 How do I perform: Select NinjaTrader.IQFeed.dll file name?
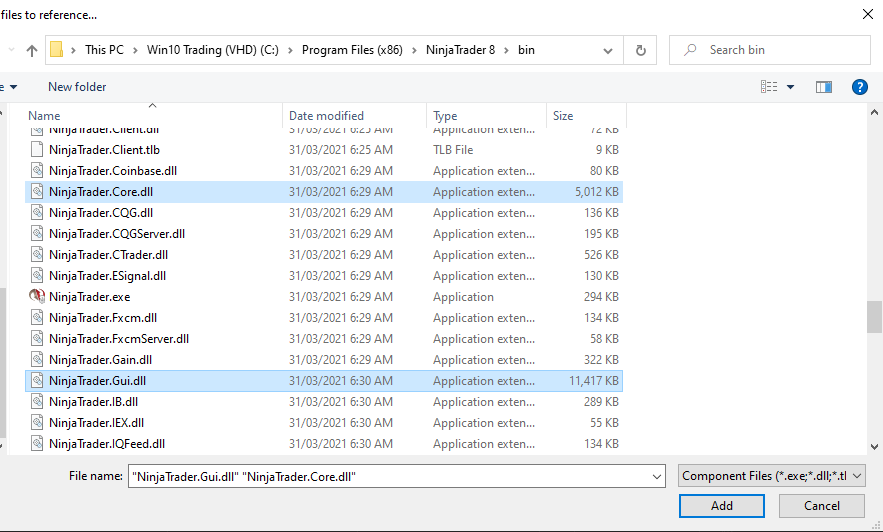click(107, 444)
